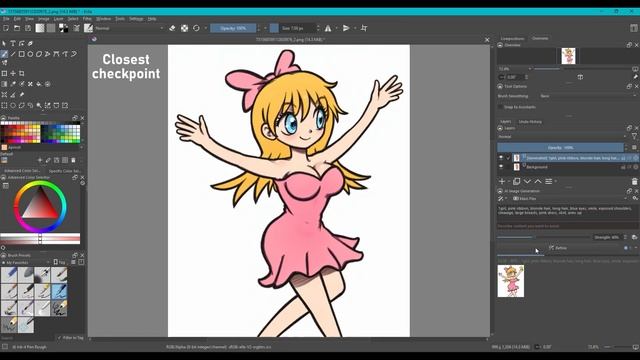Screen dimensions: 640x360
Task: Open Overview zoom percentage dropdown
Action: (x=515, y=69)
